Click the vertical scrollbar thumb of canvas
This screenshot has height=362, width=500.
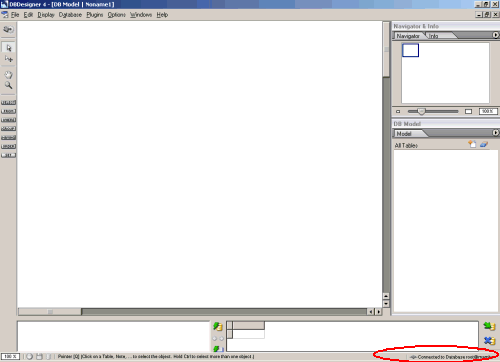tap(386, 50)
